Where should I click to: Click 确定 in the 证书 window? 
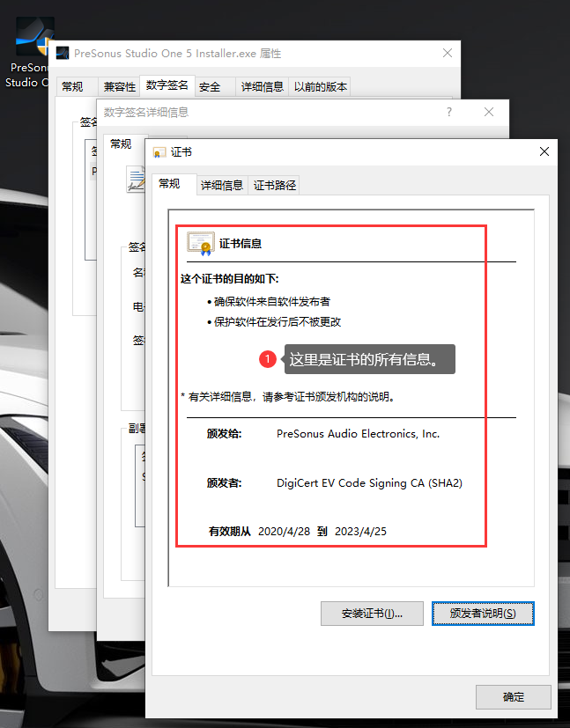514,697
